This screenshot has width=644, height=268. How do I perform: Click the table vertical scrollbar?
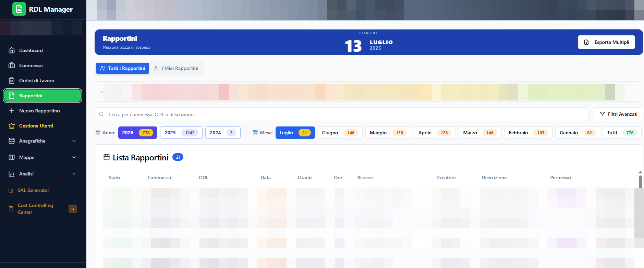coord(640,182)
